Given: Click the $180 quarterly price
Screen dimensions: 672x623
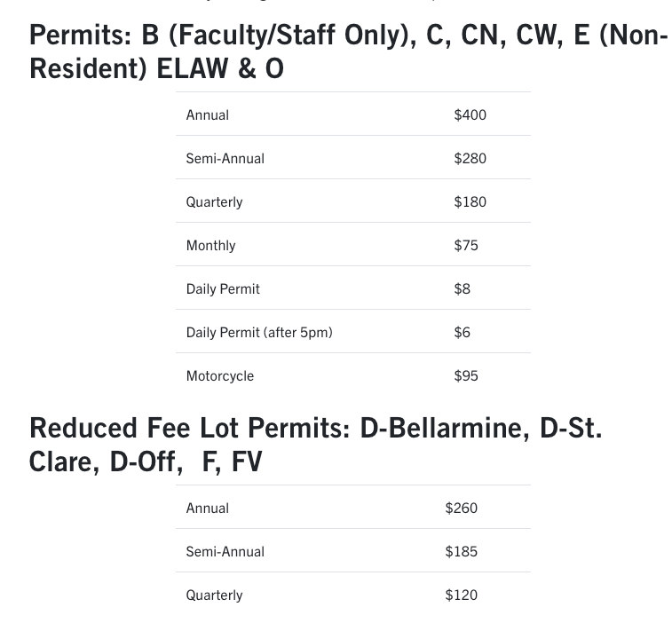Looking at the screenshot, I should point(470,201).
